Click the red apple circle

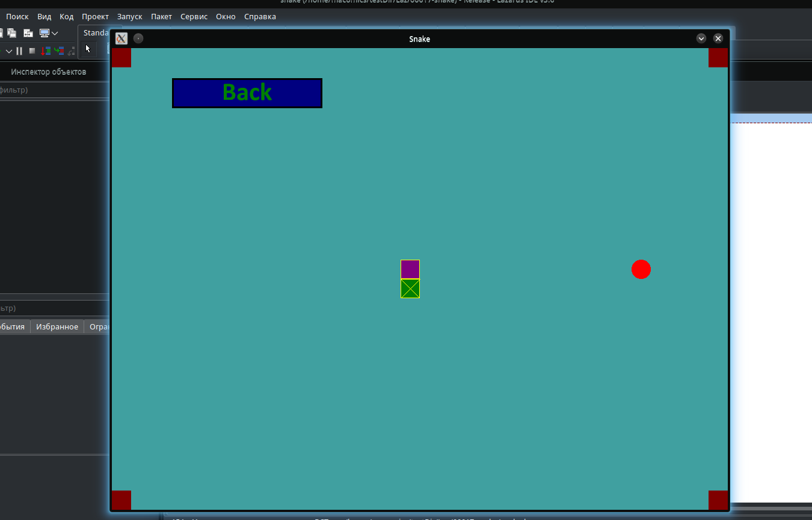click(x=641, y=269)
